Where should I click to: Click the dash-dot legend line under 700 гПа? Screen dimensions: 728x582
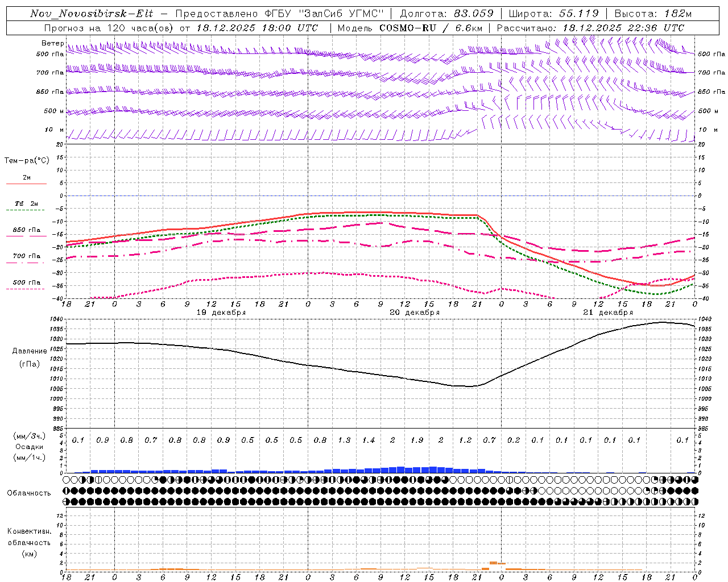point(26,263)
